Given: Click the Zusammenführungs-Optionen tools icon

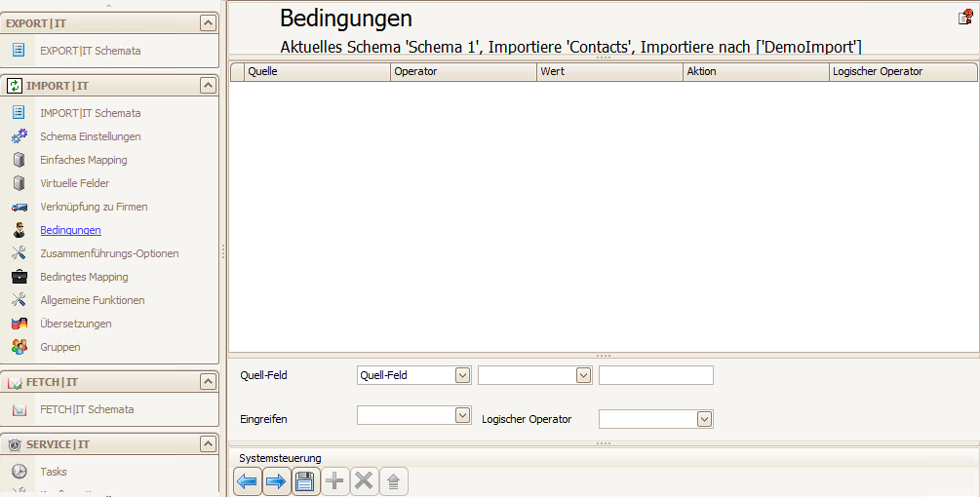Looking at the screenshot, I should 19,252.
